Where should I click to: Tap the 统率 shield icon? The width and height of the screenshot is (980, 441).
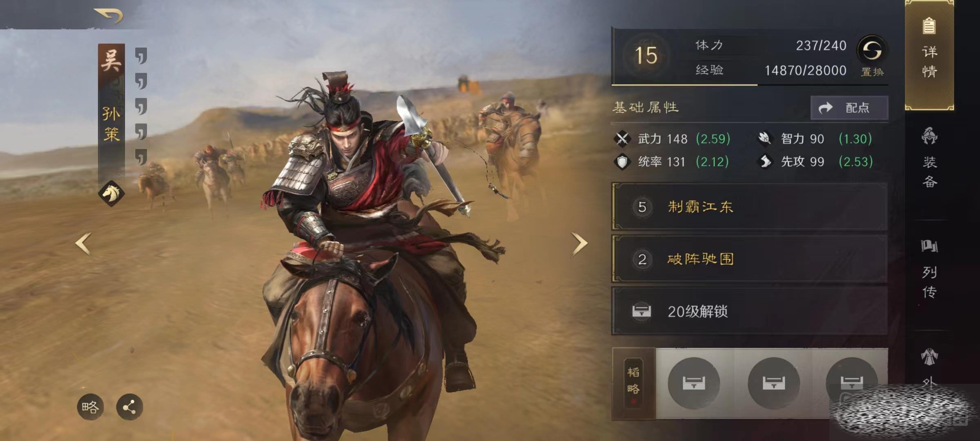[622, 162]
